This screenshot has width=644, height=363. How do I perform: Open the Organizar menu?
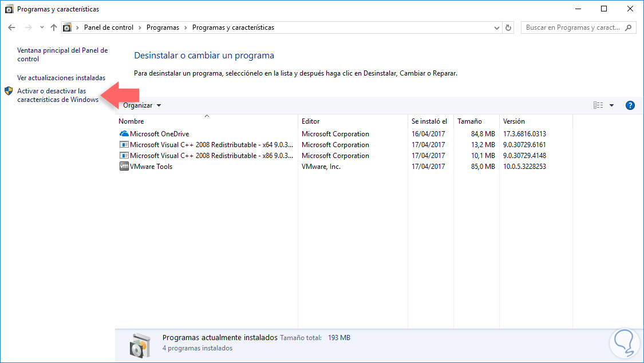(142, 105)
